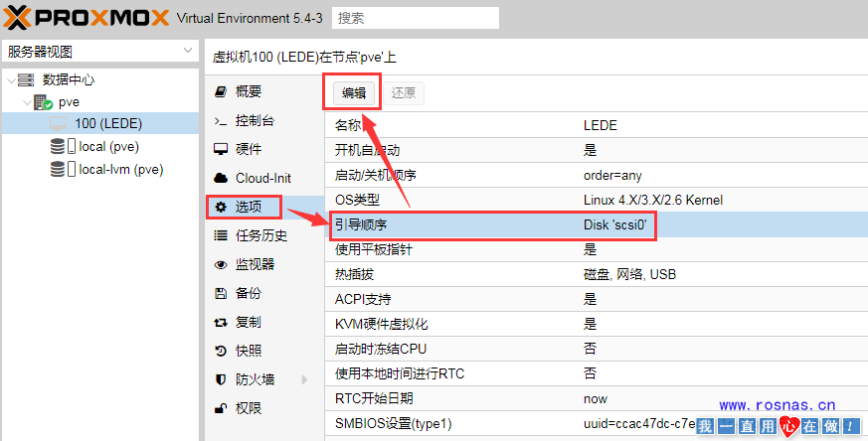Click the shield icon beside 防火墙

coord(221,379)
